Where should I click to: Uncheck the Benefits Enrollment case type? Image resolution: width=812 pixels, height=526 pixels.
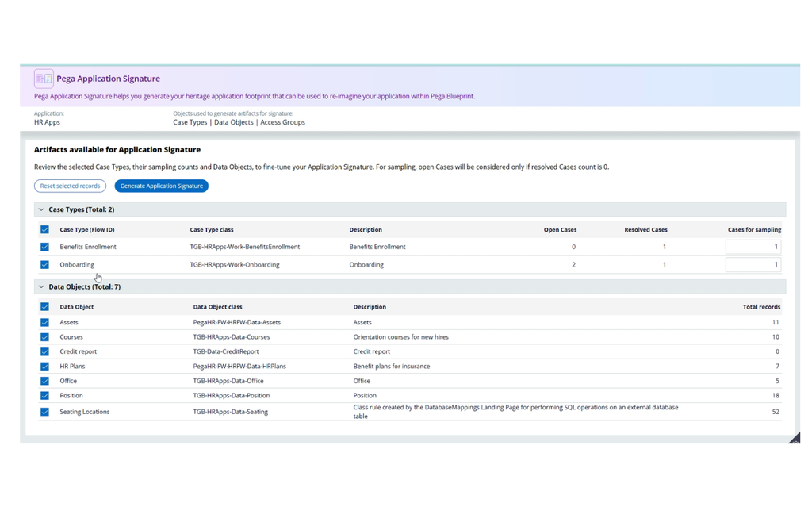coord(45,248)
